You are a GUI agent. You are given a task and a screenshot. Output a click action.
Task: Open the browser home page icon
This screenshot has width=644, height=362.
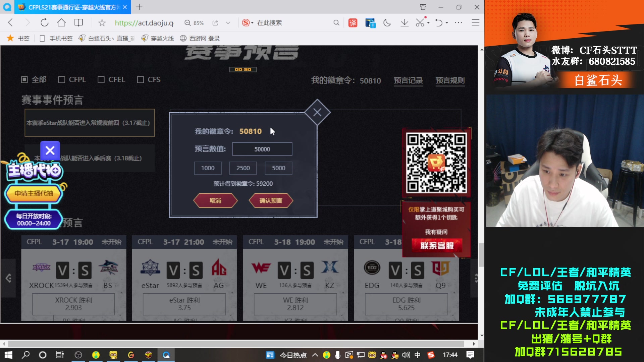(61, 23)
